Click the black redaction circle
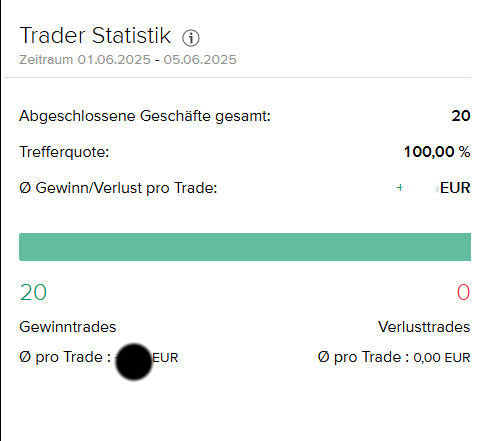Viewport: 496px width, 441px height. pyautogui.click(x=134, y=362)
